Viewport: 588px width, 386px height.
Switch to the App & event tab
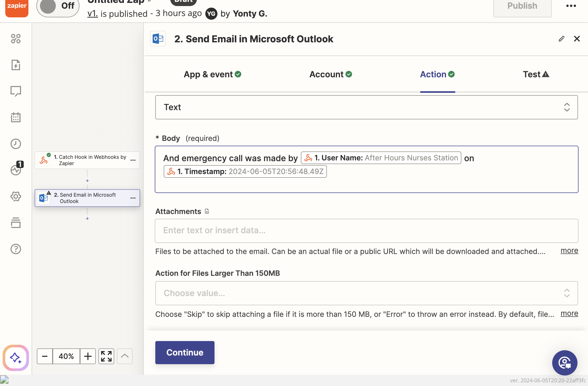(212, 74)
